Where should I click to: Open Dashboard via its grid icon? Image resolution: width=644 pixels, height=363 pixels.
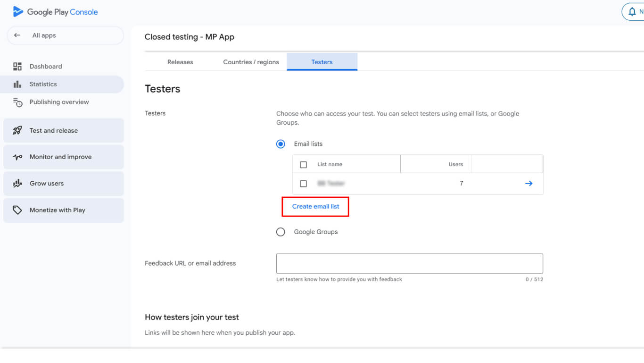tap(17, 67)
